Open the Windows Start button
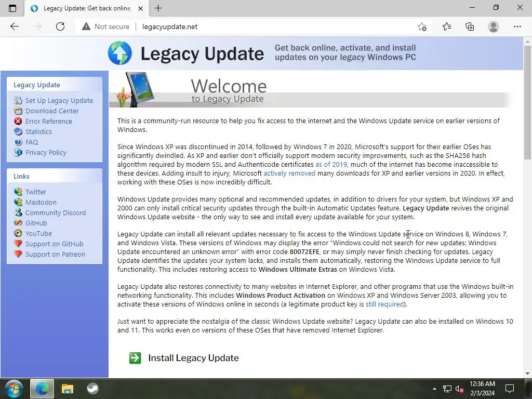The image size is (532, 399). click(14, 389)
